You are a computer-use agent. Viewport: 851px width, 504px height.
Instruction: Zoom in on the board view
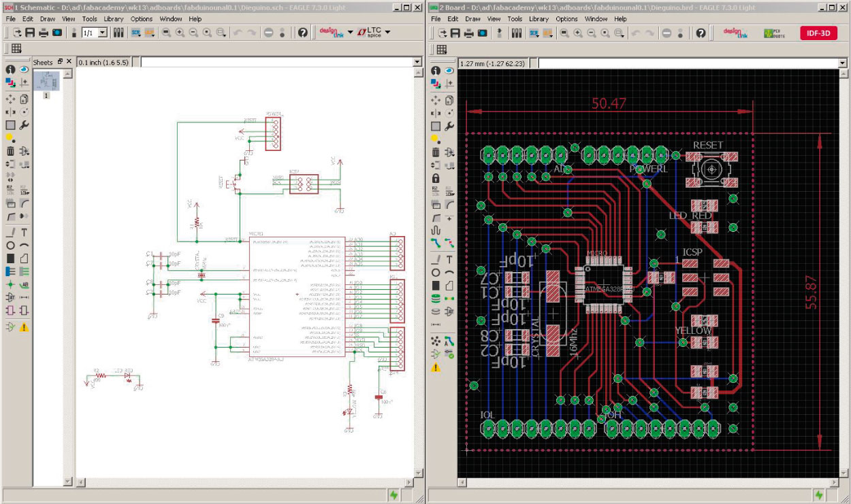click(x=577, y=32)
